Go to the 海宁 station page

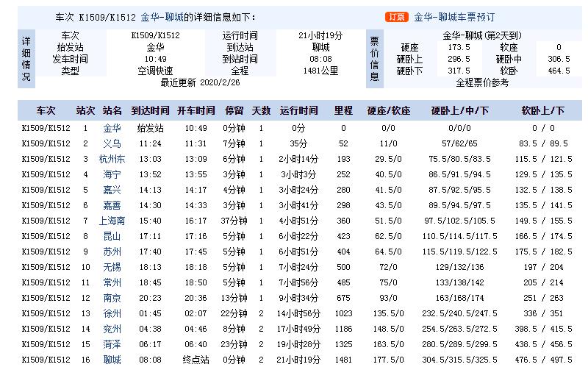click(x=112, y=174)
